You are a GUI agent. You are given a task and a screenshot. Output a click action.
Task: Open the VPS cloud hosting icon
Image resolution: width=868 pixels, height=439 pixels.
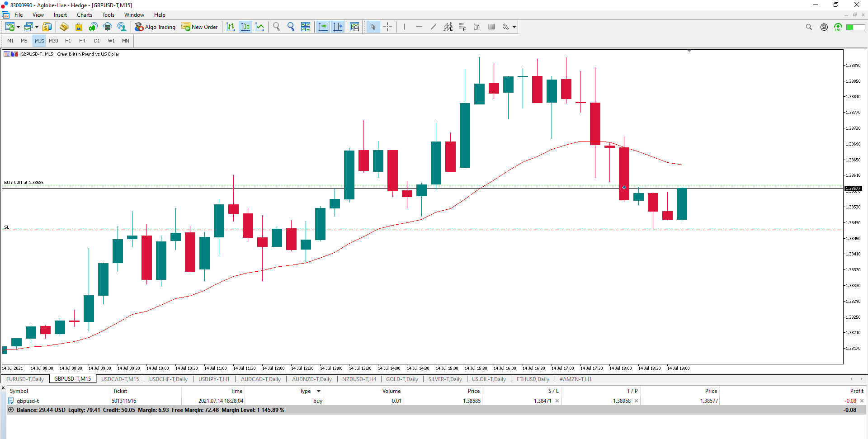(x=108, y=27)
